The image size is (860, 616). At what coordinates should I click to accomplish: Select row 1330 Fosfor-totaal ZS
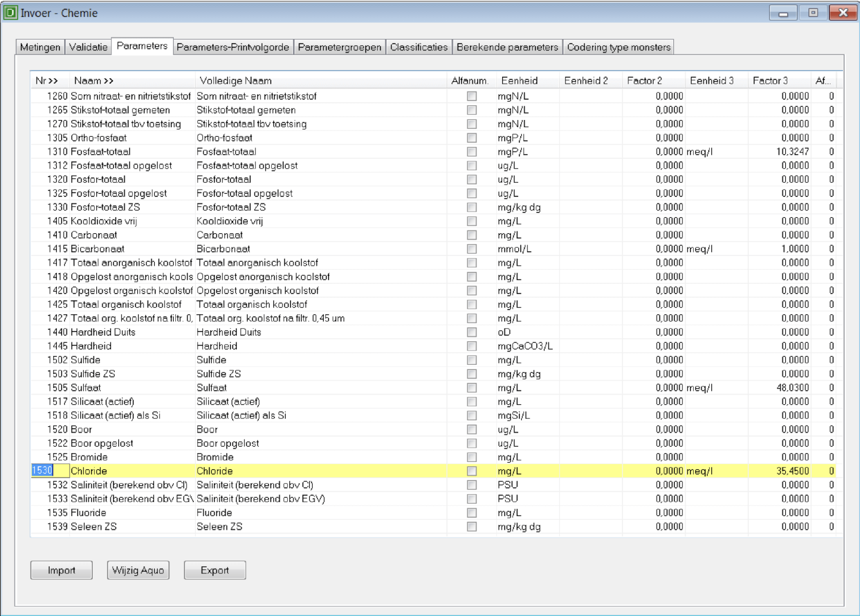pyautogui.click(x=433, y=207)
